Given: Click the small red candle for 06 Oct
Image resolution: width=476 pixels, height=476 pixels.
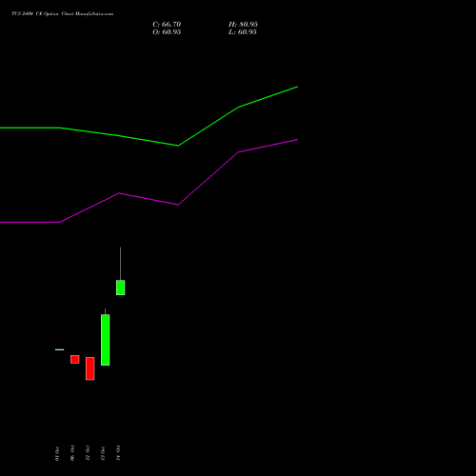Looking at the screenshot, I should pos(75,359).
